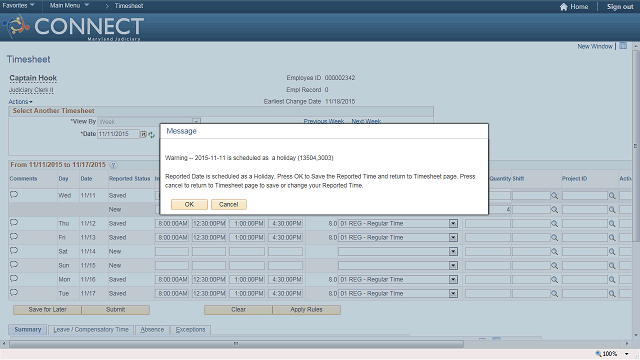Image resolution: width=640 pixels, height=360 pixels.
Task: Open the comment bubble for Tue 11/17
Action: (14, 292)
